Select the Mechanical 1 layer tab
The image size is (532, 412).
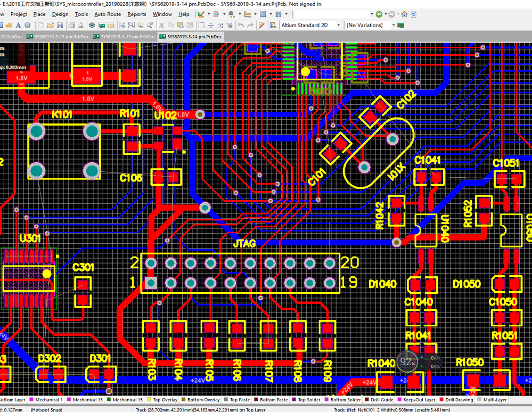click(46, 400)
